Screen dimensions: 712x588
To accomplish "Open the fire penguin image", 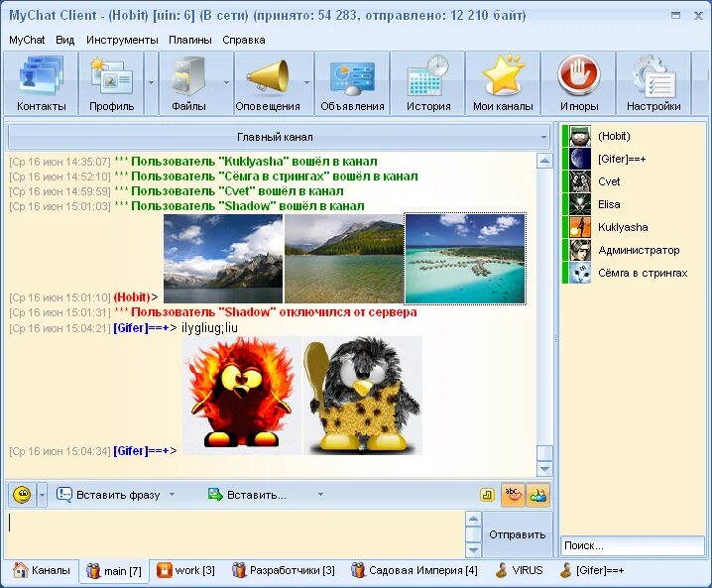I will (x=242, y=396).
